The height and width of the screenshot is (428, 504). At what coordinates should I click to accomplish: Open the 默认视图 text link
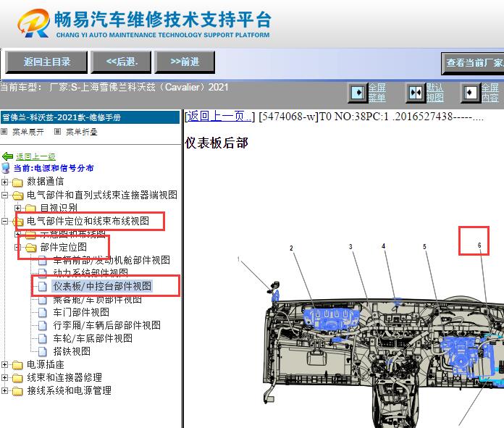pos(435,93)
